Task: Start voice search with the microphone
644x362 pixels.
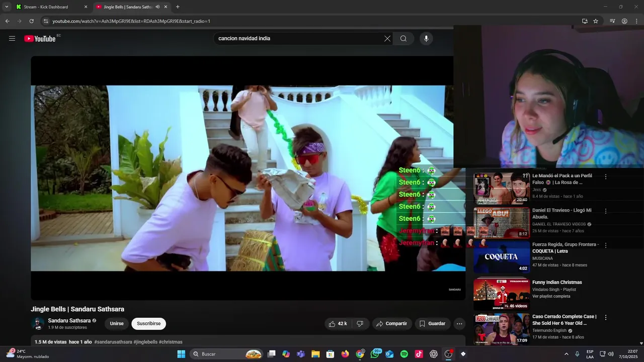Action: click(426, 39)
